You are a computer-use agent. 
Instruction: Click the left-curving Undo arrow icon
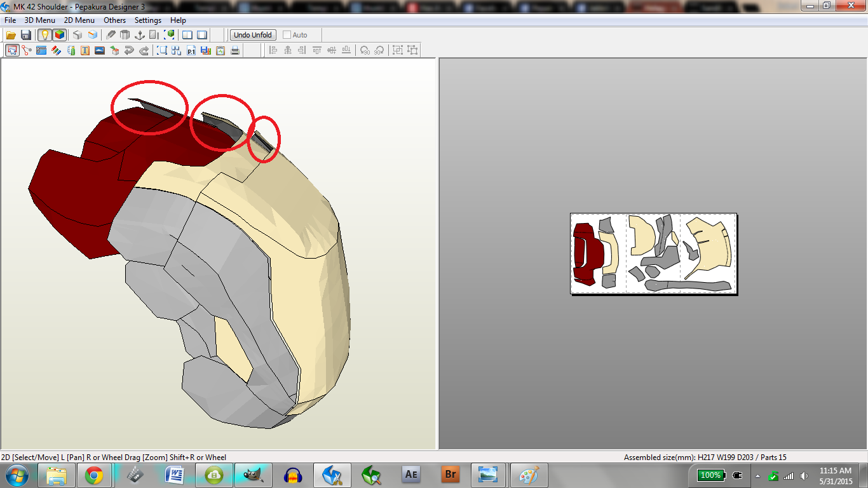[129, 50]
